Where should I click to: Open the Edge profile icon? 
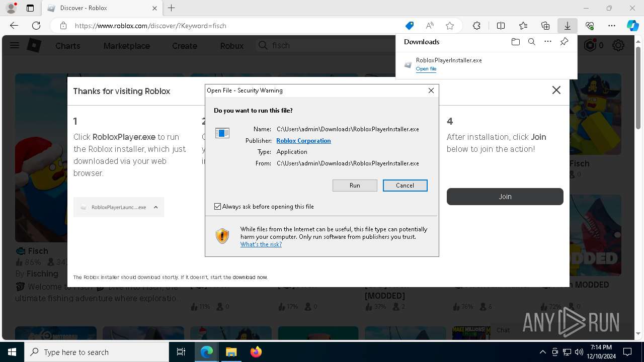click(x=11, y=8)
